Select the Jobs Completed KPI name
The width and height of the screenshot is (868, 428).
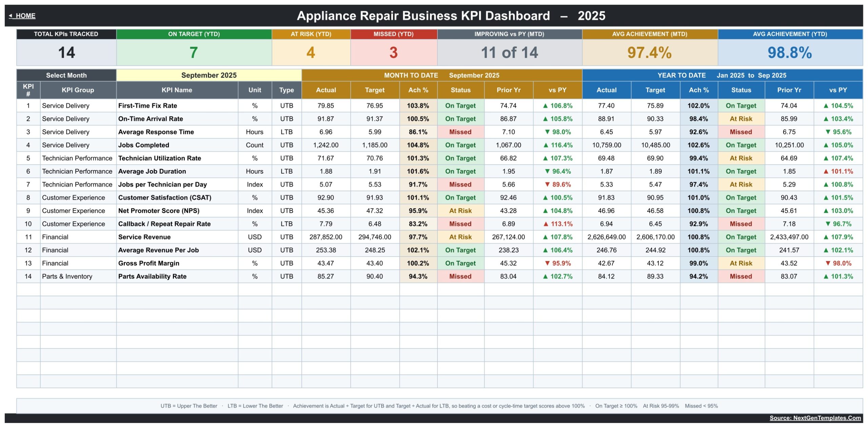click(177, 145)
